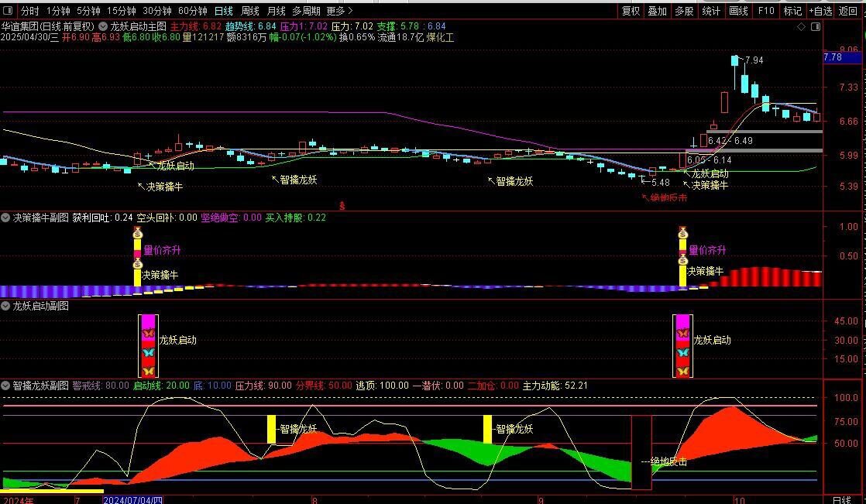Screen dimensions: 866x504
Task: Click the first 量价齐升 money bag icon
Action: [138, 234]
